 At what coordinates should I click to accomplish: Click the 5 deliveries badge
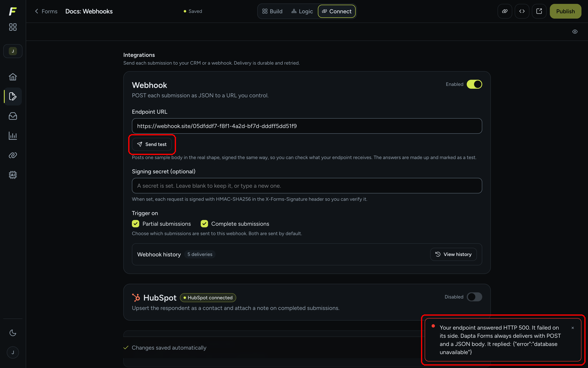point(200,254)
